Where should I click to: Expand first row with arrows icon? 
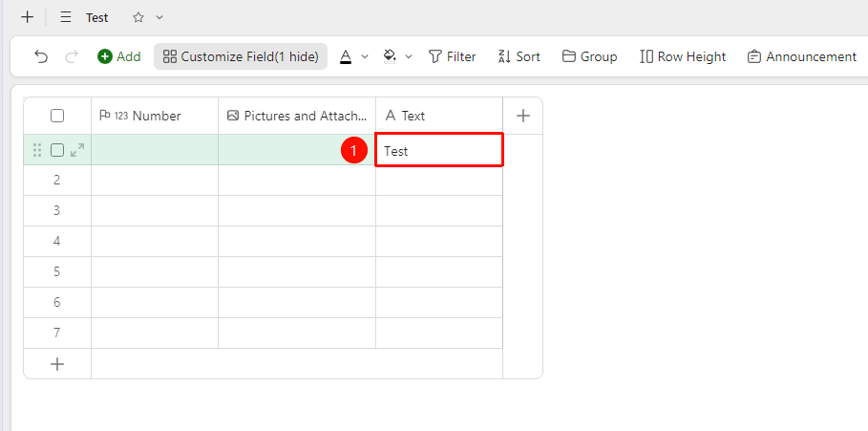click(77, 150)
